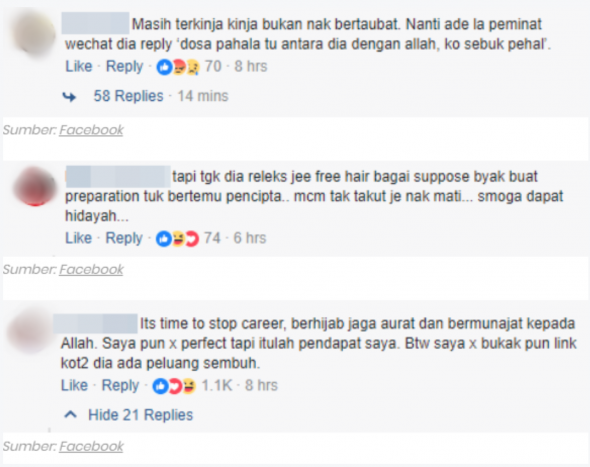This screenshot has height=467, width=590.
Task: Collapse thread via Hide 21 Replies
Action: coord(140,415)
